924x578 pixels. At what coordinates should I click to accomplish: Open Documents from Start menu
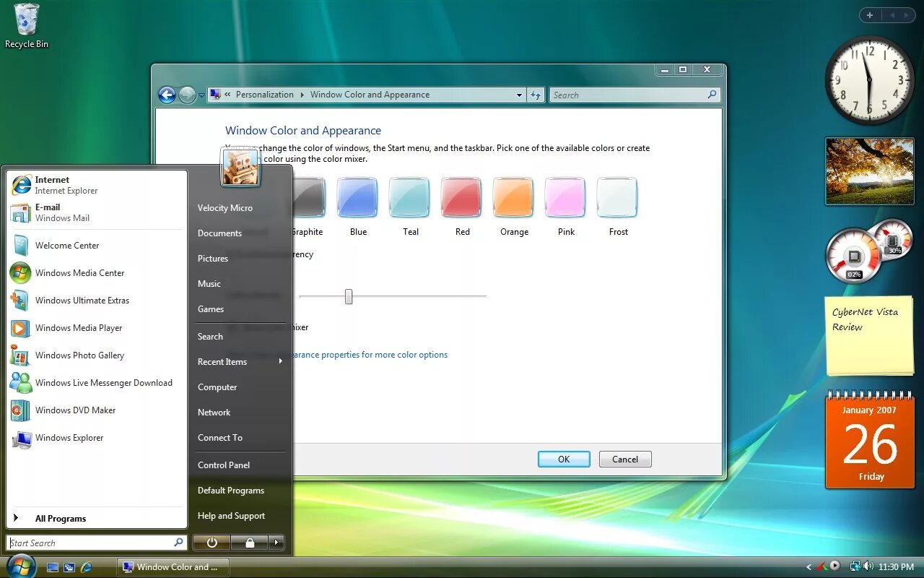tap(240, 233)
